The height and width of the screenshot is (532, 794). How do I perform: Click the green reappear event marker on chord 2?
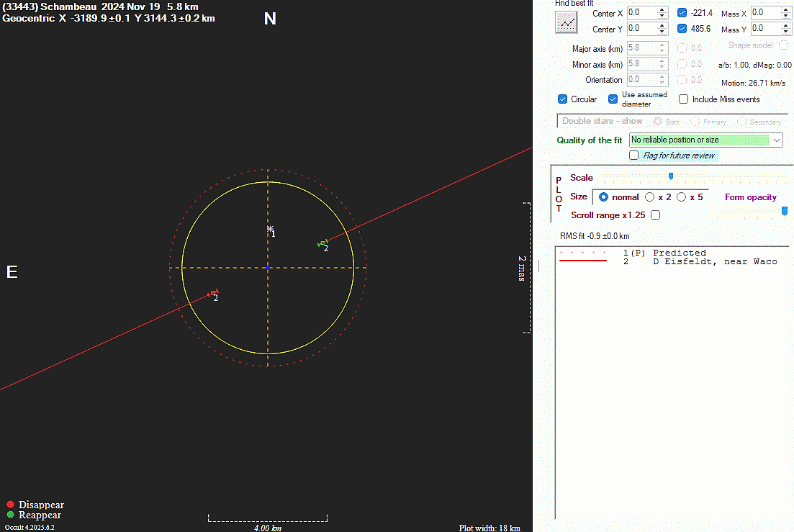coord(322,243)
